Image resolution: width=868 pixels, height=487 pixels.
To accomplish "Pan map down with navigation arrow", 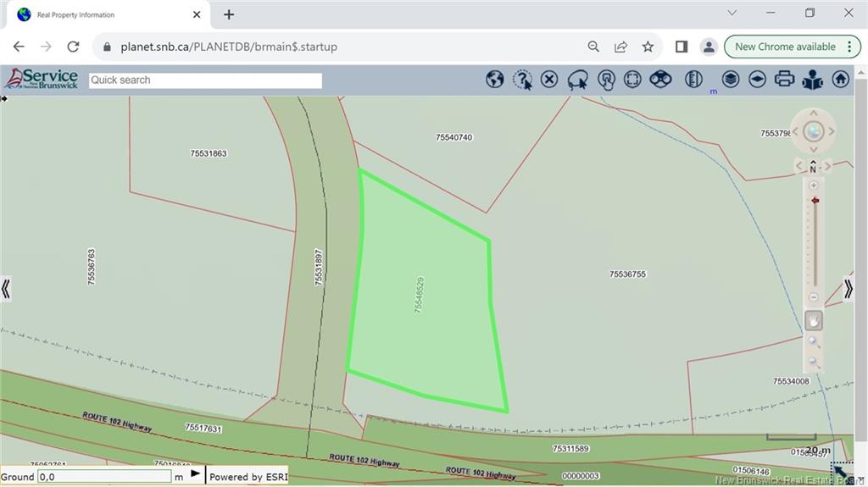I will click(813, 149).
